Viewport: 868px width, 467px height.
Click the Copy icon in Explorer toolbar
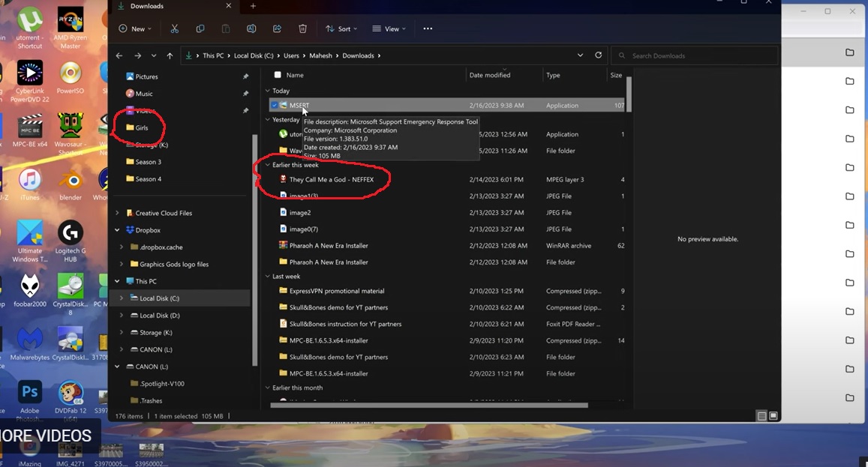[200, 28]
